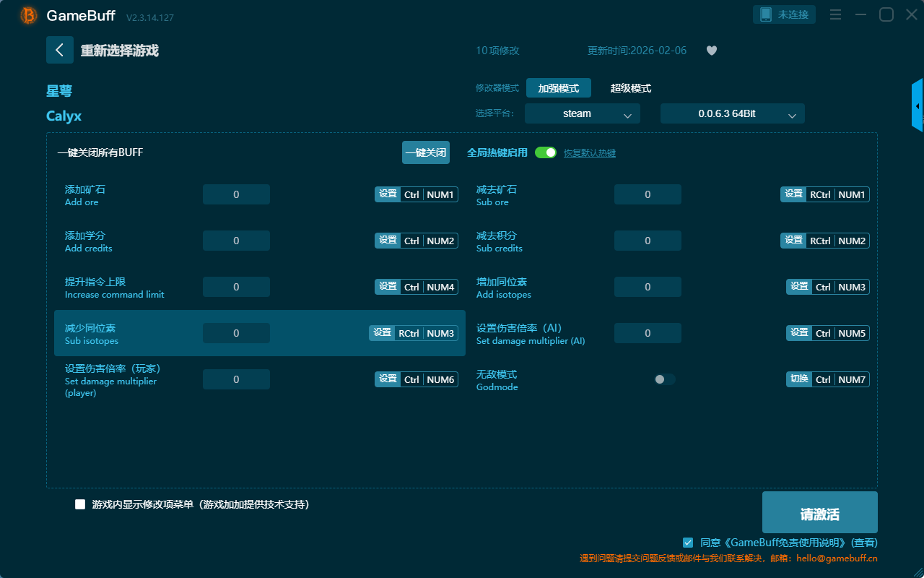Viewport: 924px width, 578px height.
Task: Switch to 超级模式 tab
Action: point(630,88)
